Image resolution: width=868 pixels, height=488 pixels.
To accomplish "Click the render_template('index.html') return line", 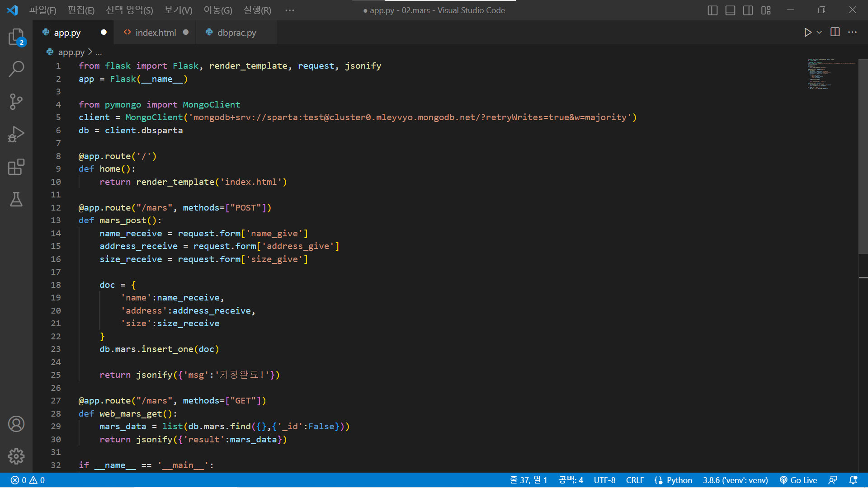I will pyautogui.click(x=193, y=182).
